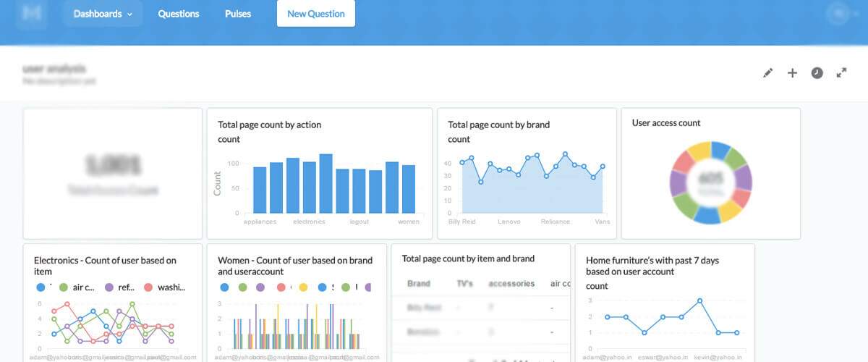Image resolution: width=868 pixels, height=362 pixels.
Task: Open the Total page count by action title
Action: [270, 125]
